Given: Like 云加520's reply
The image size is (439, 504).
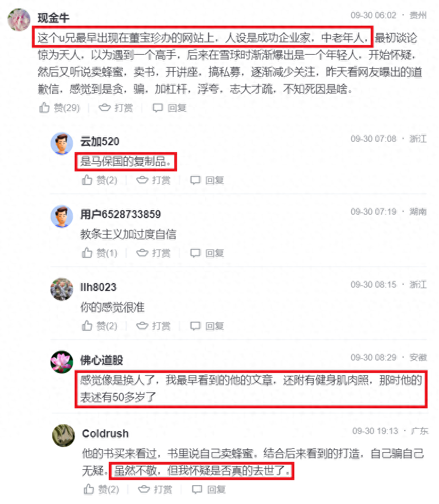Looking at the screenshot, I should pyautogui.click(x=87, y=180).
